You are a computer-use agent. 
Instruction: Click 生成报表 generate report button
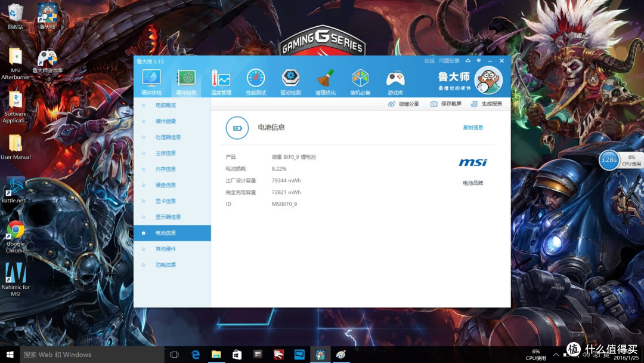click(487, 104)
